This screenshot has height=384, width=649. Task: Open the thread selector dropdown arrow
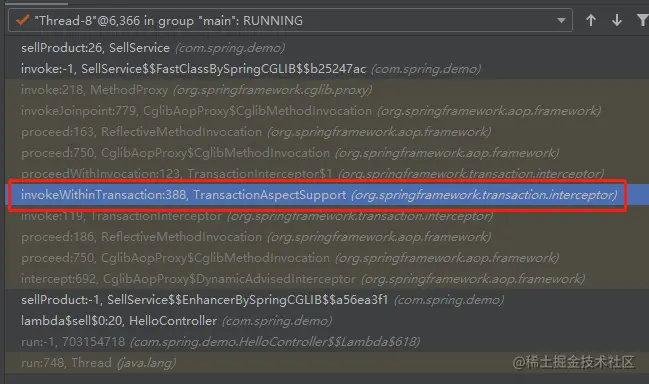click(x=561, y=20)
